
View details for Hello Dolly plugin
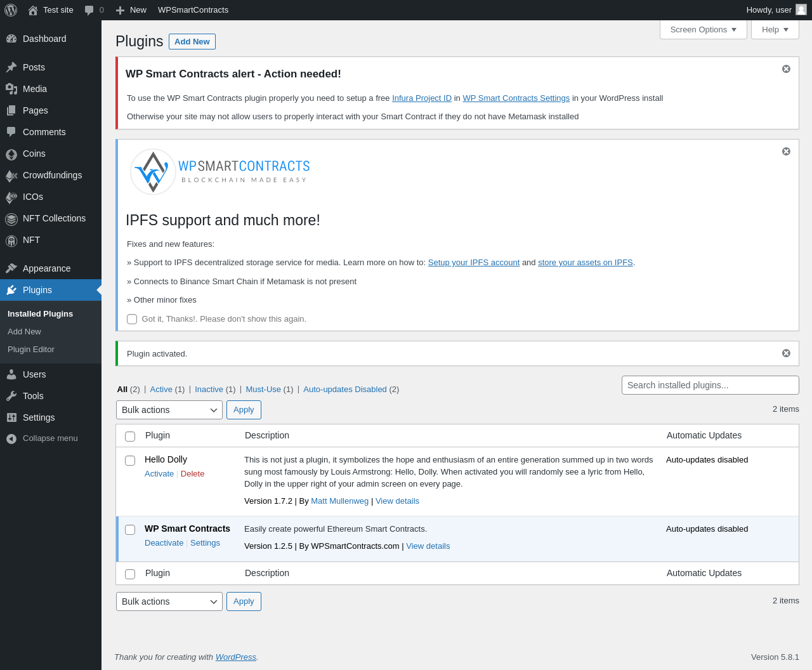[x=397, y=501]
